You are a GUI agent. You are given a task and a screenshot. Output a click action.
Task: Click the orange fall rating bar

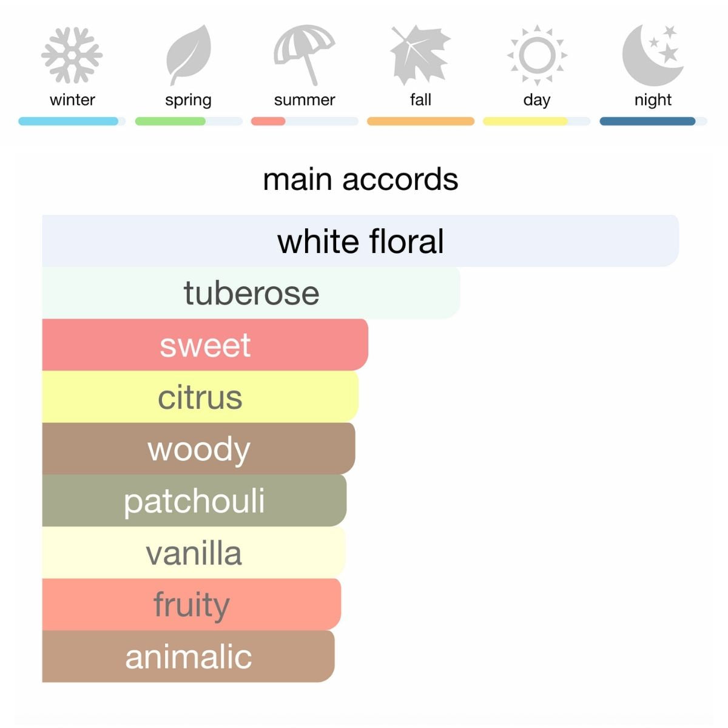(420, 121)
